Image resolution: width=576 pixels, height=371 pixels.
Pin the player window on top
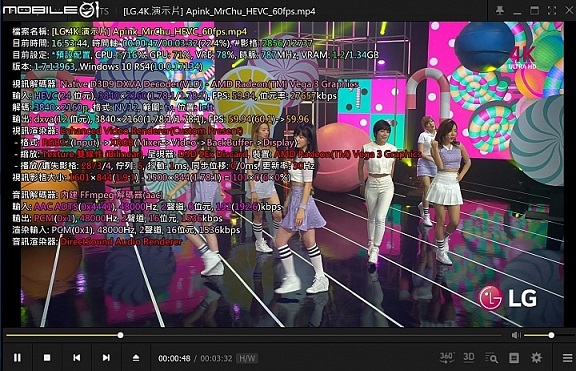click(500, 11)
